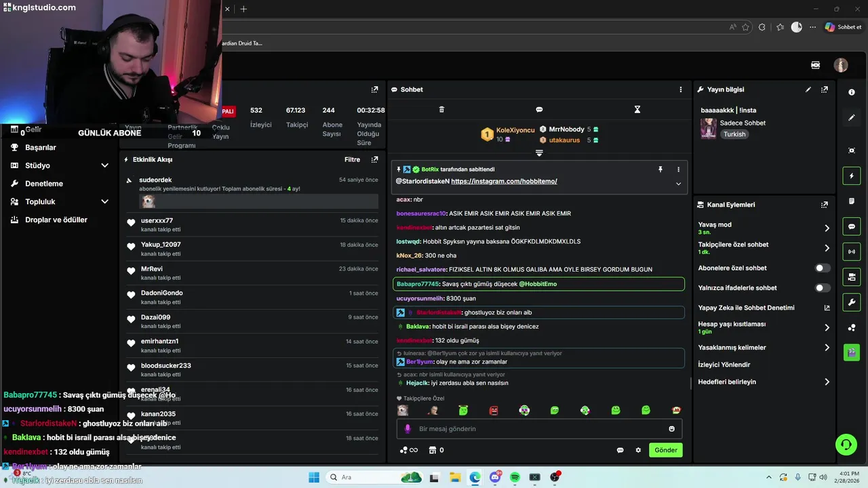Edit stream info with the pencil icon

[x=808, y=89]
